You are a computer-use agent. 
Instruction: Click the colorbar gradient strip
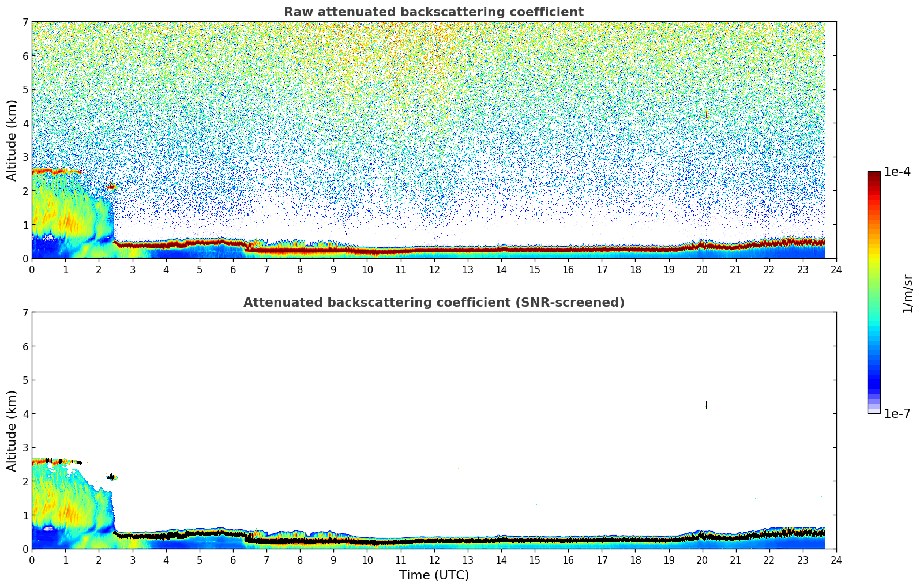(874, 292)
